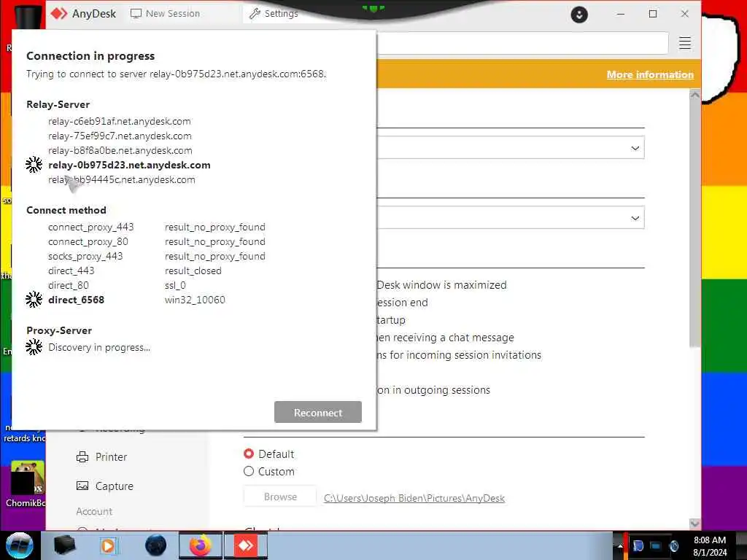The width and height of the screenshot is (747, 560).
Task: Select bold relay-0b975d23.net.anydesk.com entry
Action: [129, 166]
